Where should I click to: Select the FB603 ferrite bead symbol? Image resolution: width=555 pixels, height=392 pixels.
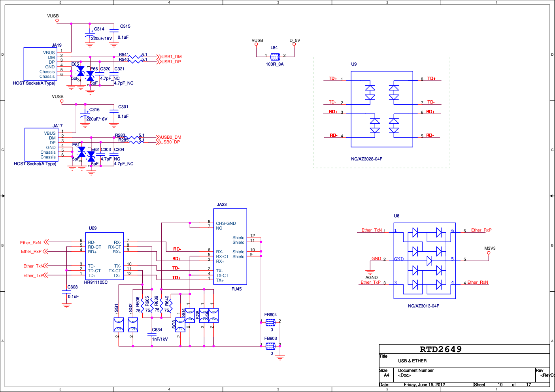click(270, 346)
